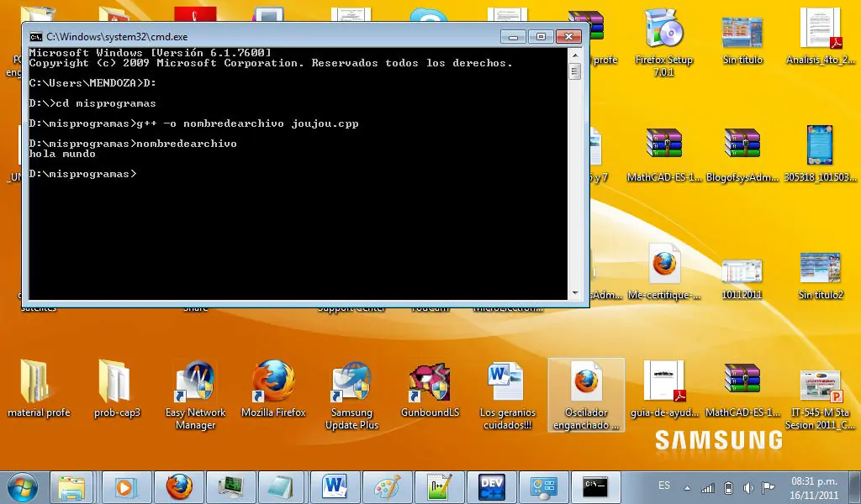Close the cmd.exe window

click(x=569, y=37)
